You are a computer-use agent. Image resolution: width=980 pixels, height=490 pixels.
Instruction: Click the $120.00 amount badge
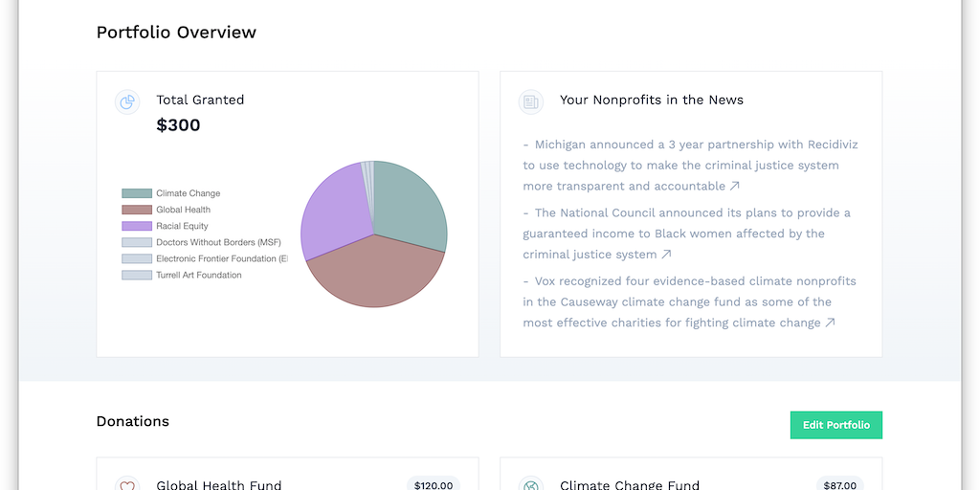pos(434,485)
